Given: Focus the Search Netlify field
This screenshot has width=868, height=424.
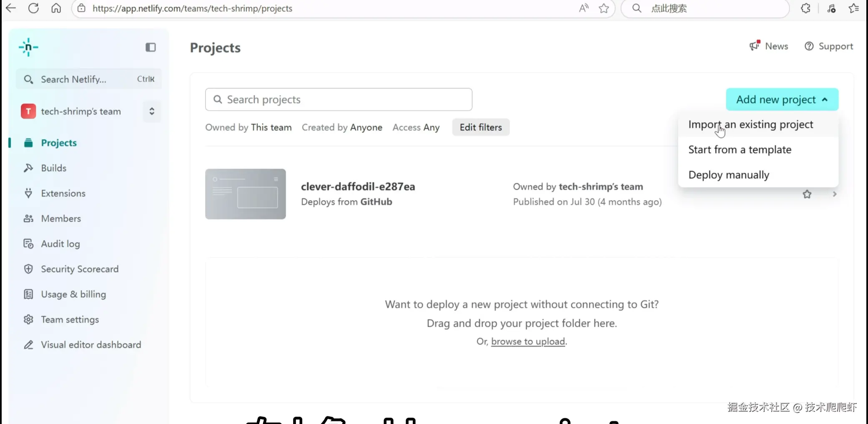Looking at the screenshot, I should tap(88, 79).
